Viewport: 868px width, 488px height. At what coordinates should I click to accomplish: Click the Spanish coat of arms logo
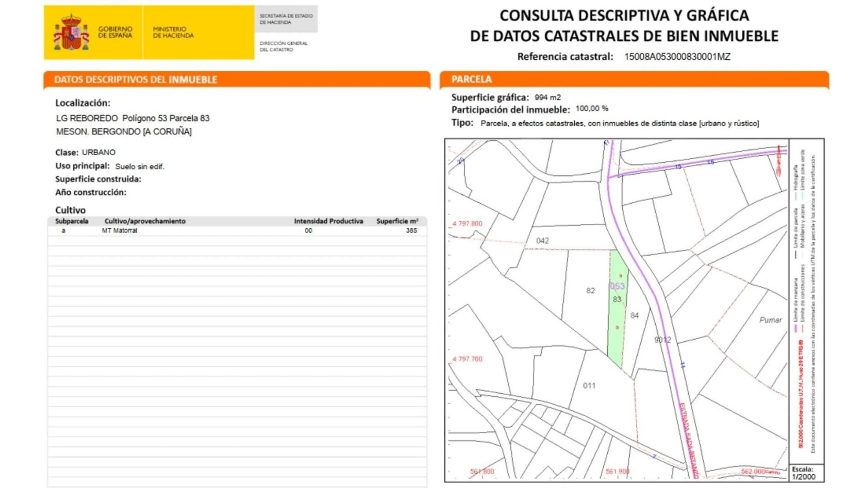tap(71, 32)
